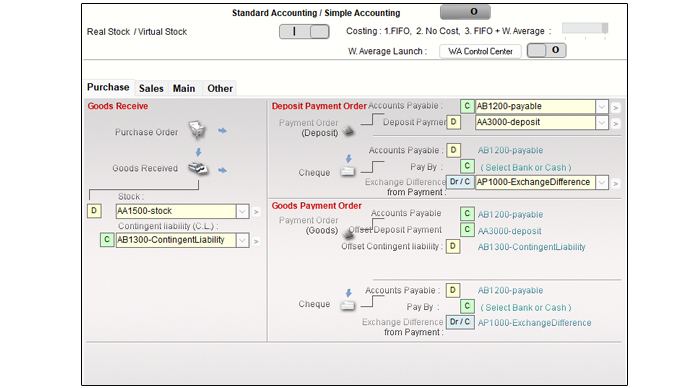This screenshot has width=700, height=388.
Task: Open the AA3000-deposit dropdown
Action: (602, 122)
